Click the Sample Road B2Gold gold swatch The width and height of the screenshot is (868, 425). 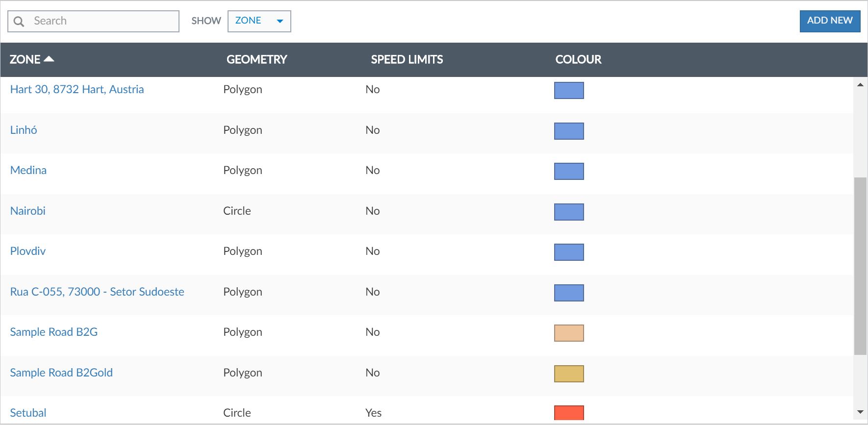click(569, 374)
